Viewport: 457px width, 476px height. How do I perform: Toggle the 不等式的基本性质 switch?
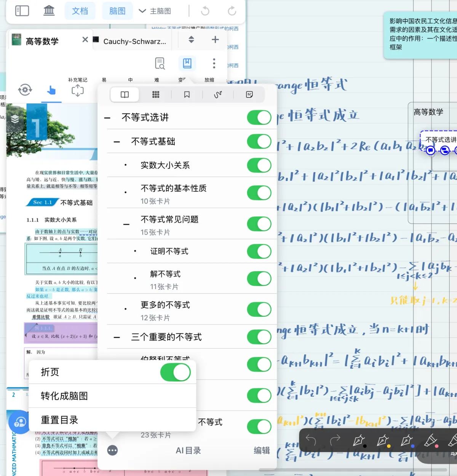[x=259, y=193]
